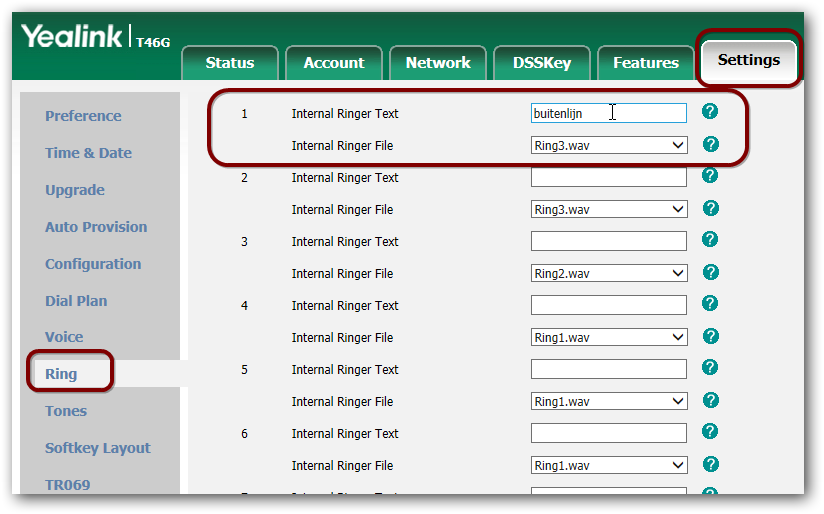Go to the Network tab
824x514 pixels.
pyautogui.click(x=437, y=63)
